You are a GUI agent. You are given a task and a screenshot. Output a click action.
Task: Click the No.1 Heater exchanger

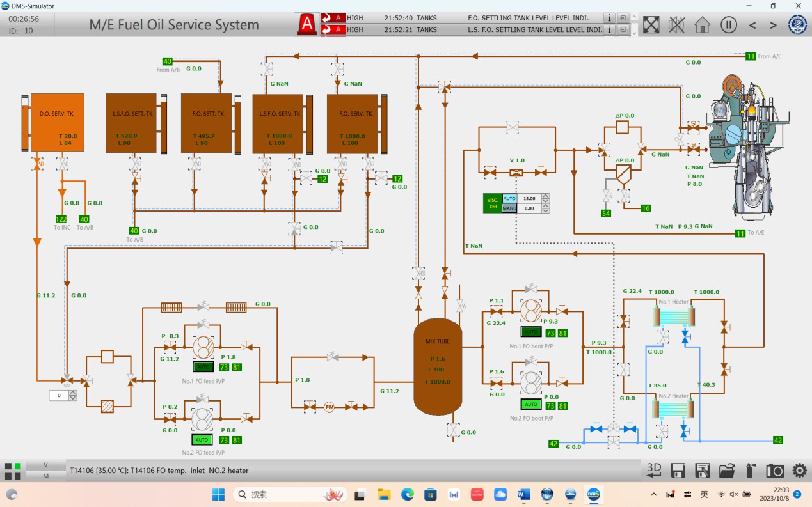[x=674, y=316]
